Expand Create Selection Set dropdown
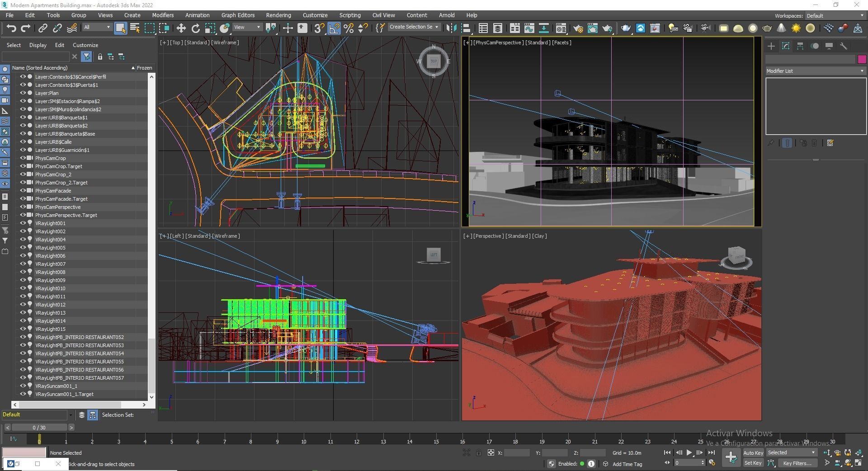The image size is (868, 471). [x=414, y=27]
